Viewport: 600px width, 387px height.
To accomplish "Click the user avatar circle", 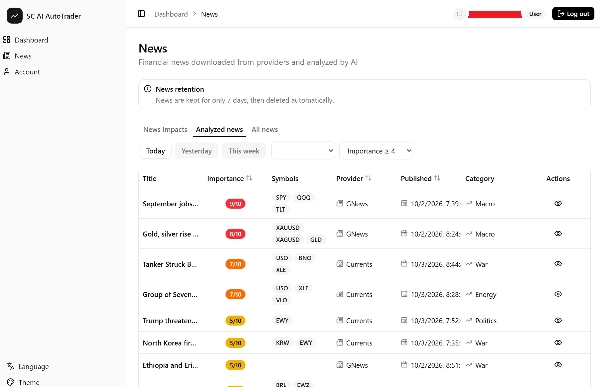I will click(x=460, y=14).
